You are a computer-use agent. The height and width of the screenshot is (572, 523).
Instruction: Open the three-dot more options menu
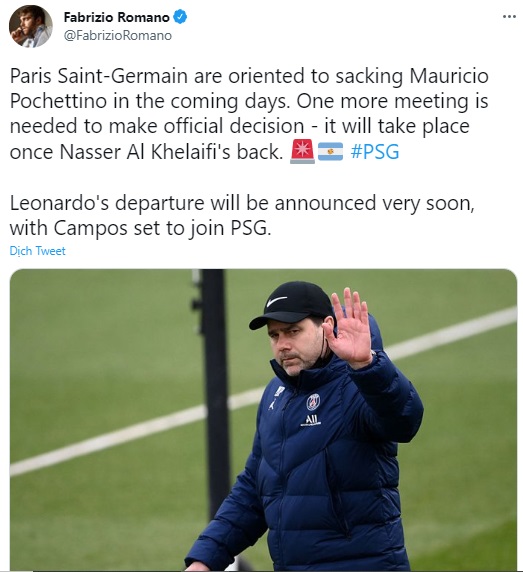(509, 17)
